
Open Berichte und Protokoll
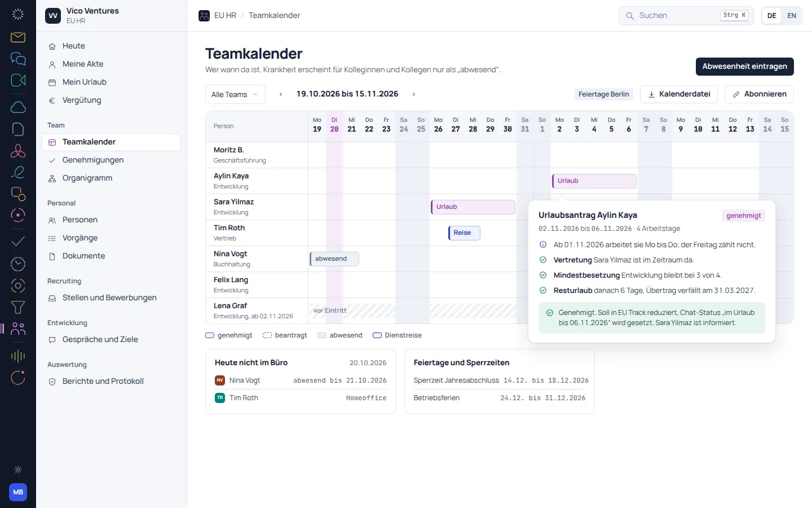(x=111, y=382)
